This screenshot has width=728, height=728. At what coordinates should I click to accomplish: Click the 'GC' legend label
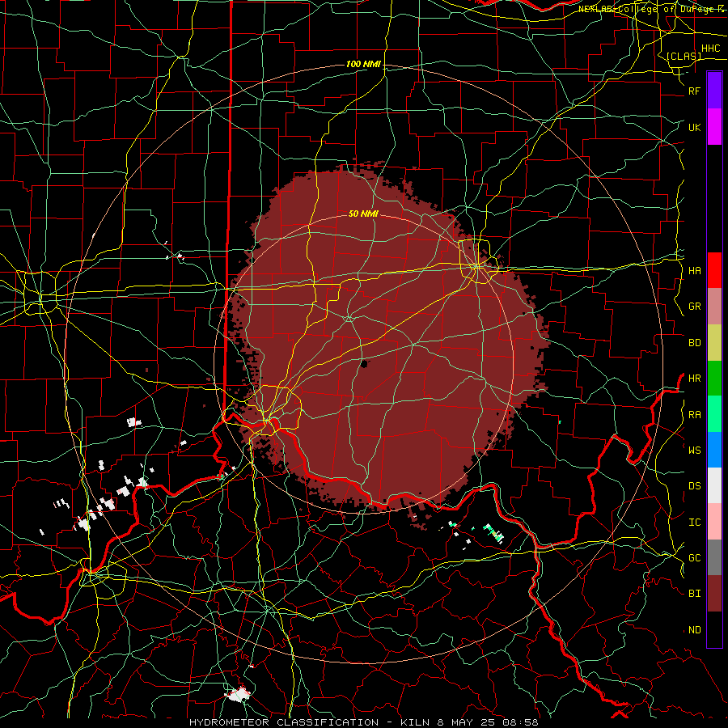(694, 558)
